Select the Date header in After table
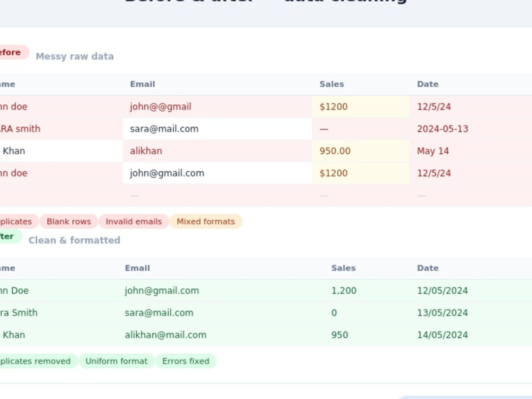Viewport: 532px width, 399px height. click(x=428, y=268)
